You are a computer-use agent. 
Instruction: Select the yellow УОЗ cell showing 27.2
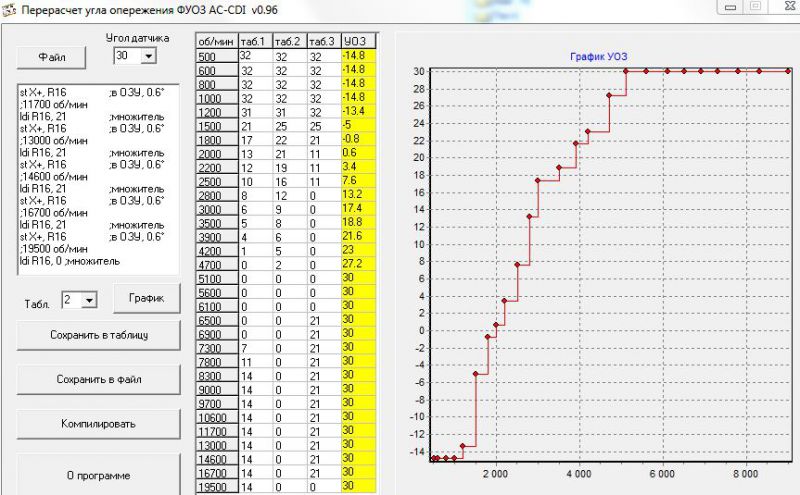pos(356,264)
